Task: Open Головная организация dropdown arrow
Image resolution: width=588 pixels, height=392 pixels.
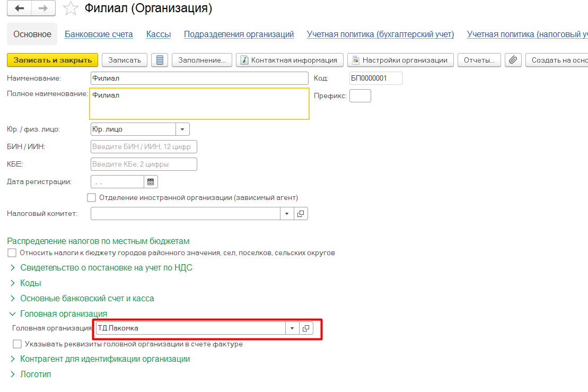Action: click(x=292, y=328)
